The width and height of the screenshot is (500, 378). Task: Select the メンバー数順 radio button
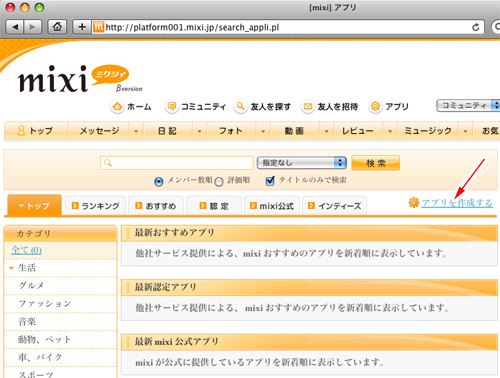(159, 182)
